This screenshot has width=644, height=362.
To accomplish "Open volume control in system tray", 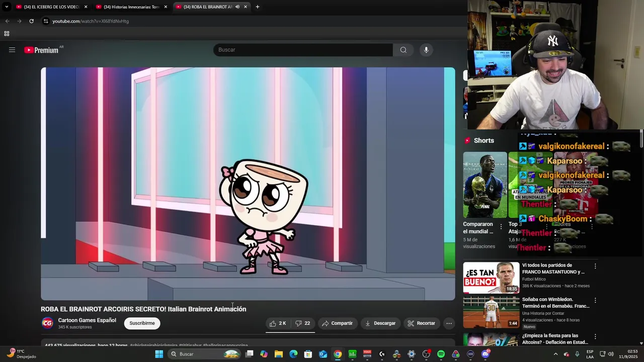I will (x=611, y=354).
